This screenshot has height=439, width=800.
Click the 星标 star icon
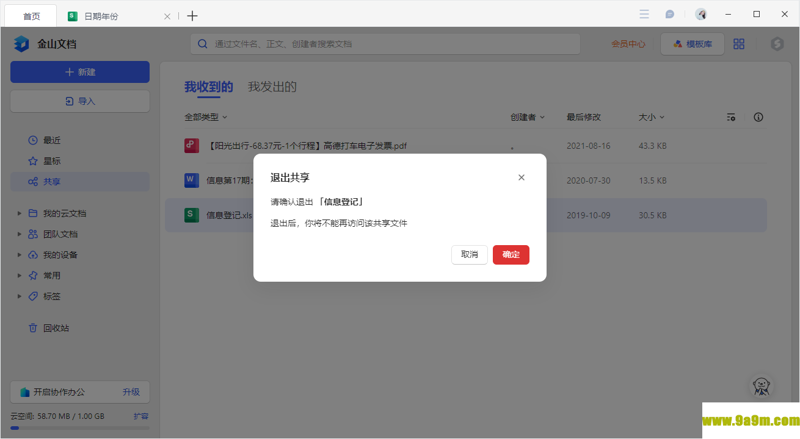click(x=33, y=161)
